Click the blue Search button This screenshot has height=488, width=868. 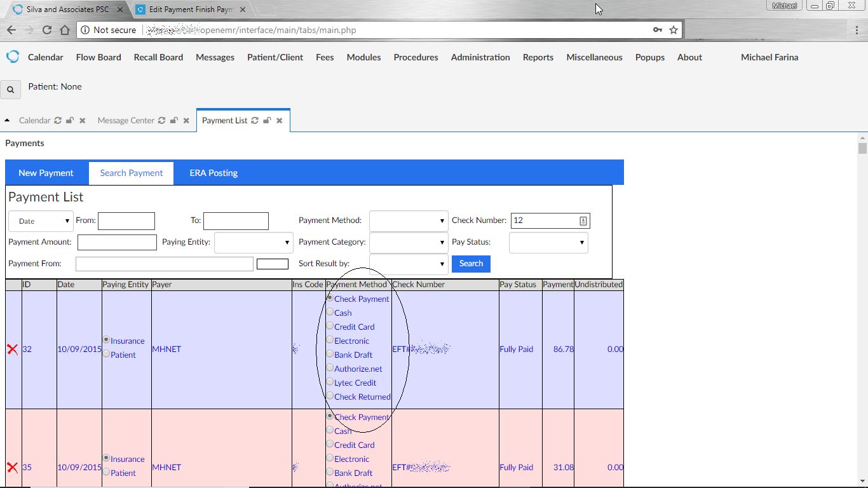(471, 264)
